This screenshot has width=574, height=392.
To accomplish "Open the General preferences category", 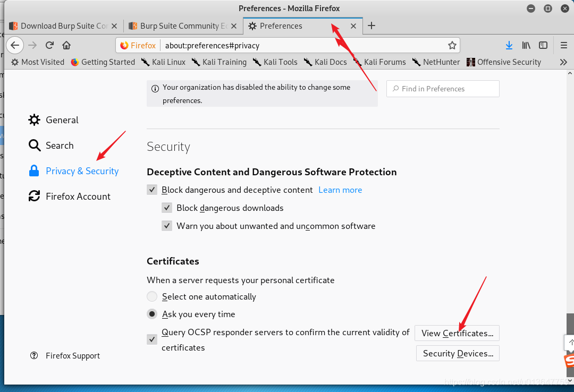I will [x=54, y=120].
